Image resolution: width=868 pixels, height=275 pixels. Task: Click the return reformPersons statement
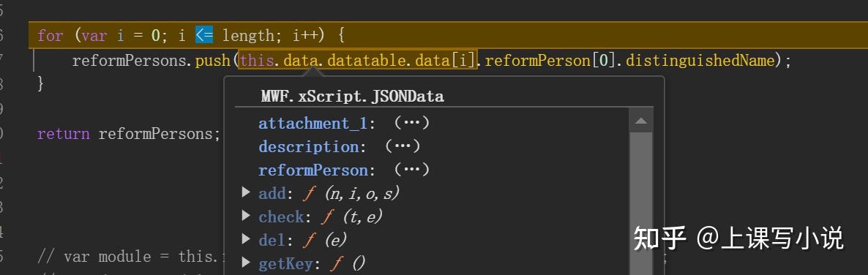[x=129, y=135]
